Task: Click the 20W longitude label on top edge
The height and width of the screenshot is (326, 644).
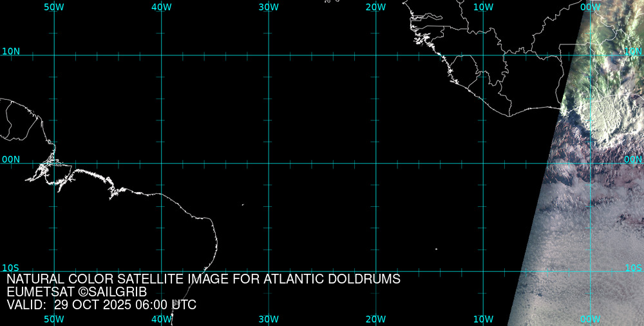Action: (375, 7)
